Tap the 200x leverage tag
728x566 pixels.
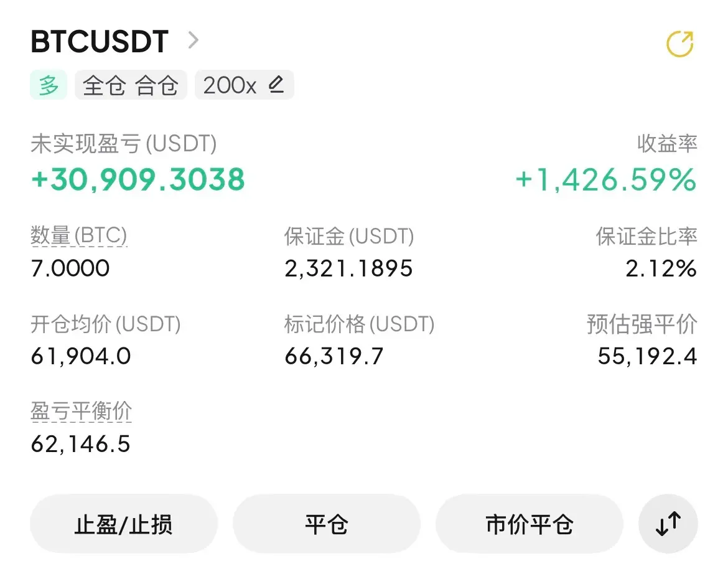[x=244, y=85]
